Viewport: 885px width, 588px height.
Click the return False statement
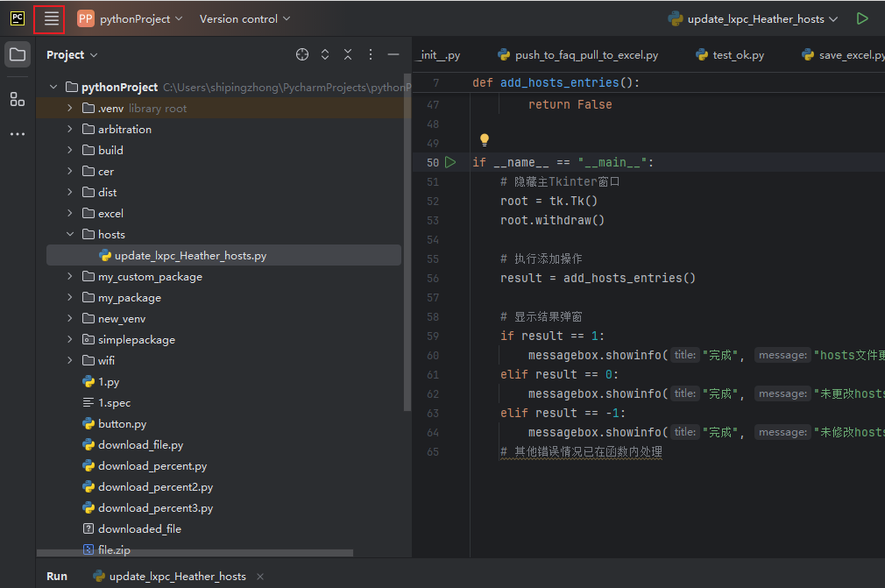tap(570, 105)
